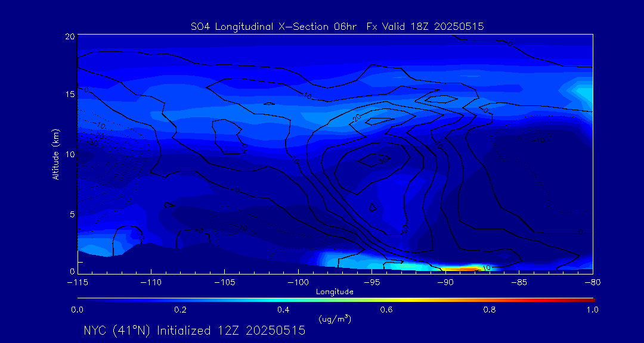644x343 pixels.
Task: Select the altitude axis tick label "15"
Action: (70, 94)
